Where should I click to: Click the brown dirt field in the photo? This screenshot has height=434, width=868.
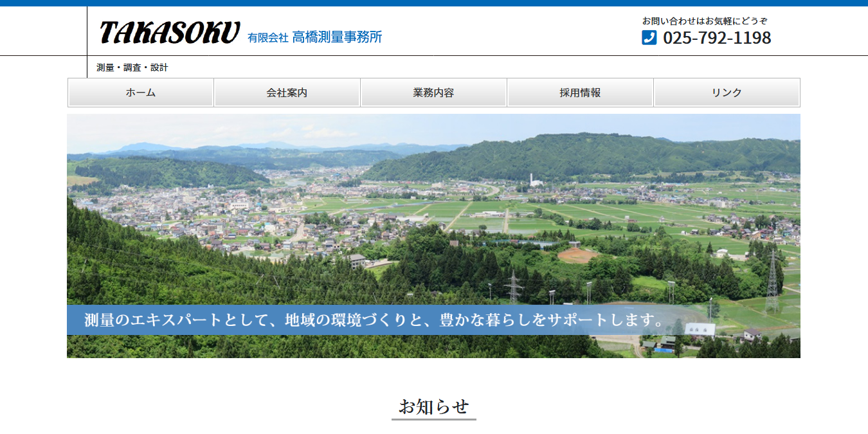pyautogui.click(x=577, y=255)
